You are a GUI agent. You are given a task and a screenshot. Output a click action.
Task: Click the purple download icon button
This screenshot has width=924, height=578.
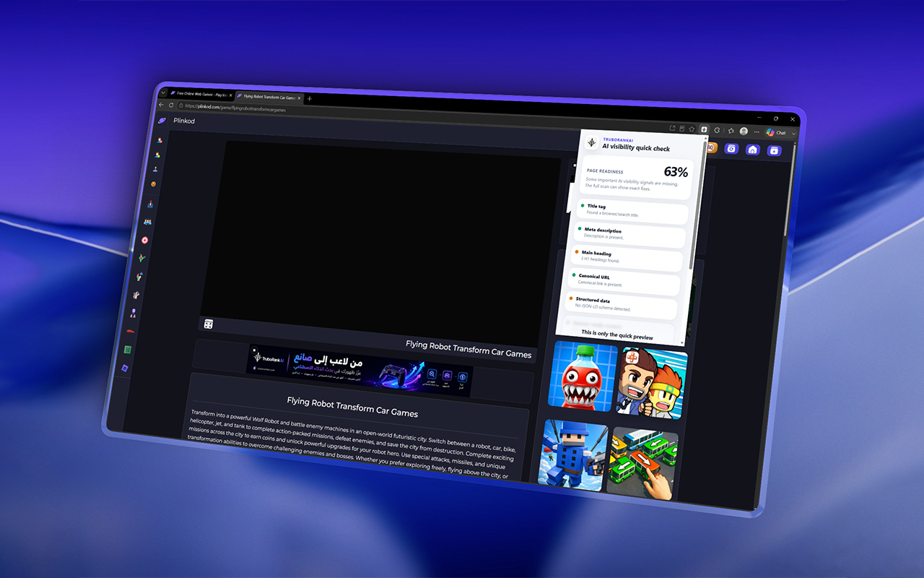tap(774, 150)
